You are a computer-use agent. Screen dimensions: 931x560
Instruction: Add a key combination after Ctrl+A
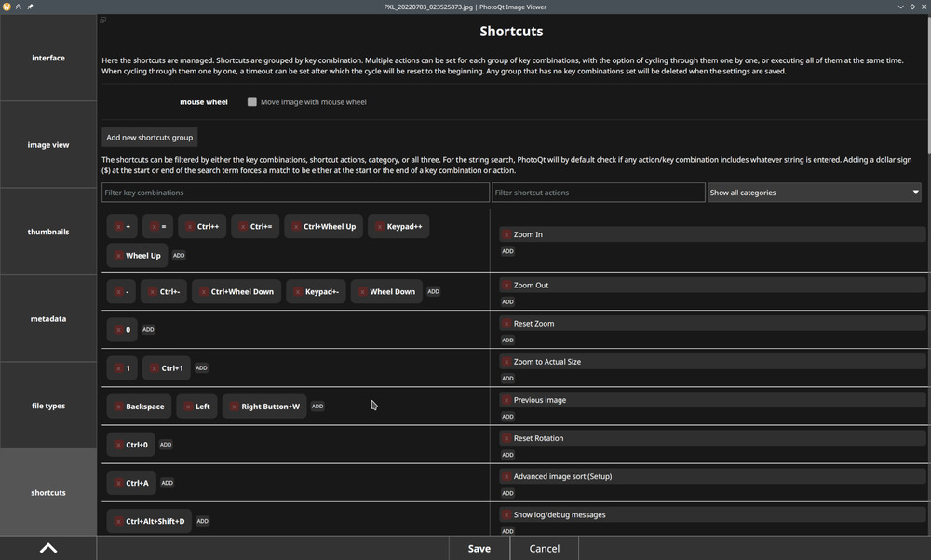(168, 483)
